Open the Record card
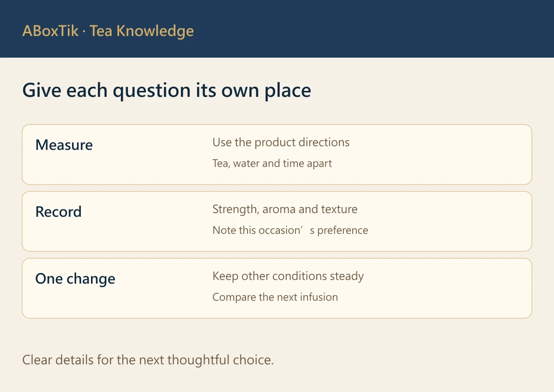This screenshot has height=392, width=554. tap(277, 221)
